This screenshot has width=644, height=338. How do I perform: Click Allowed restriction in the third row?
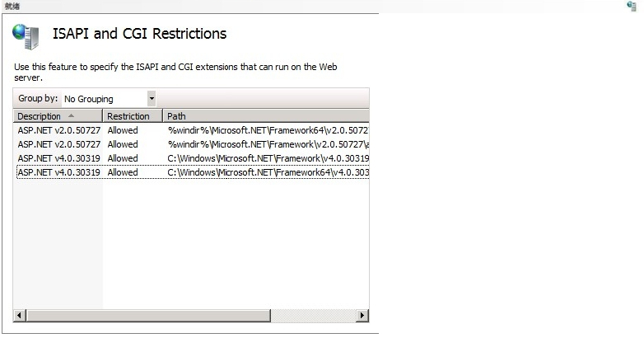coord(123,158)
